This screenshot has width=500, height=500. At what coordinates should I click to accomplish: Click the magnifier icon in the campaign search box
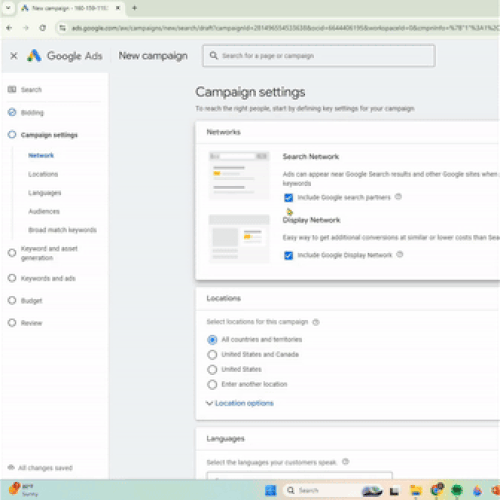214,56
